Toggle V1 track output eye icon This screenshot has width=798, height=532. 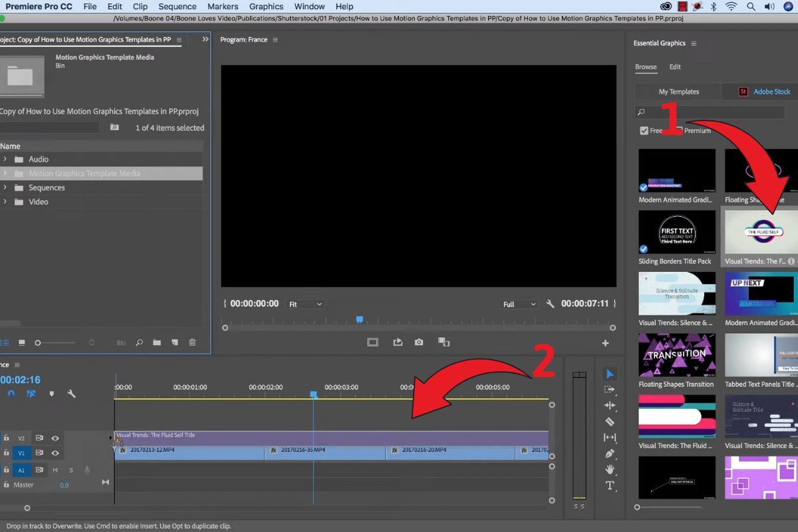(x=55, y=453)
